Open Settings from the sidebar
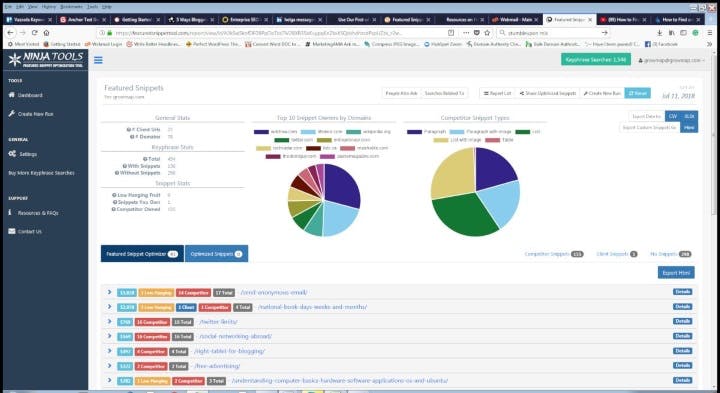Image resolution: width=720 pixels, height=393 pixels. (23, 154)
